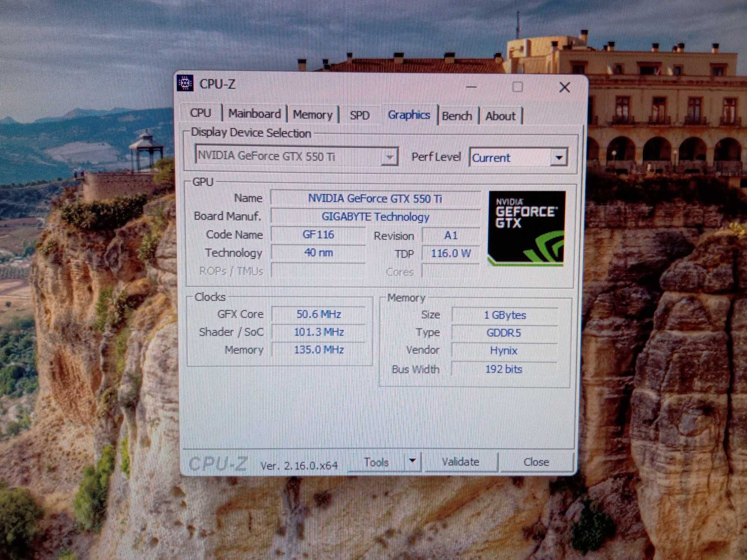This screenshot has width=747, height=560.
Task: Open the Memory tab
Action: click(313, 115)
